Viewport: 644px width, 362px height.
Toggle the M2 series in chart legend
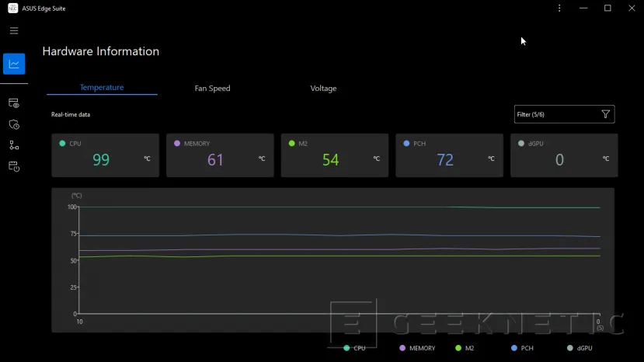coord(465,348)
